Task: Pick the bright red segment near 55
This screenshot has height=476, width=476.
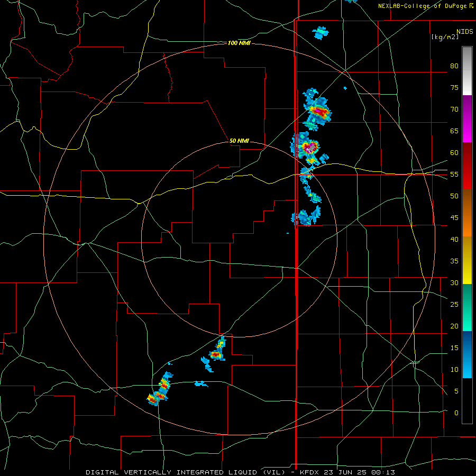Action: (x=467, y=178)
